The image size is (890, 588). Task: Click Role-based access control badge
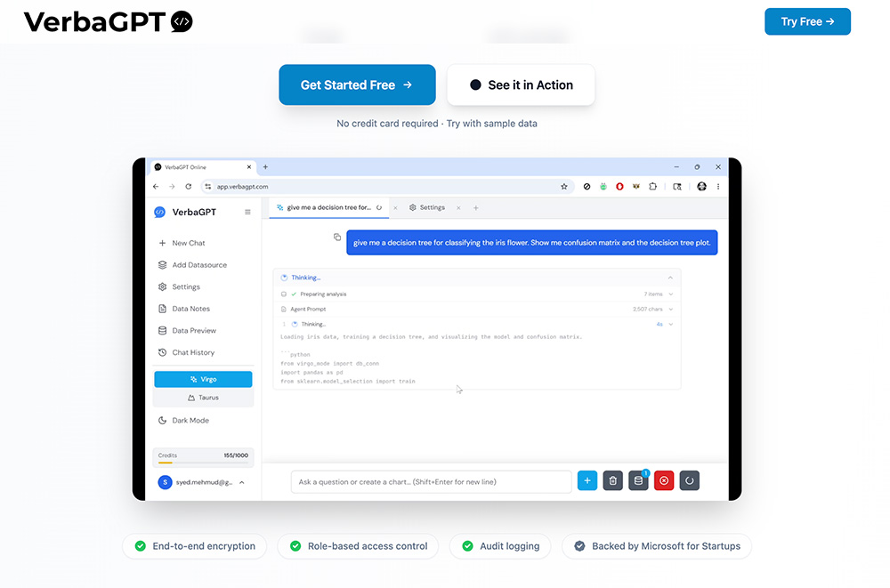(x=358, y=546)
